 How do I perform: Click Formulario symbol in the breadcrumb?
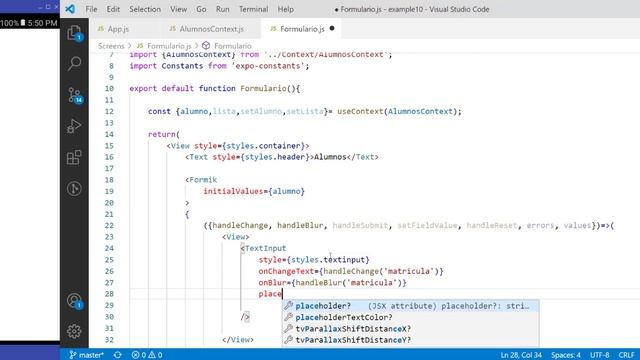[233, 46]
